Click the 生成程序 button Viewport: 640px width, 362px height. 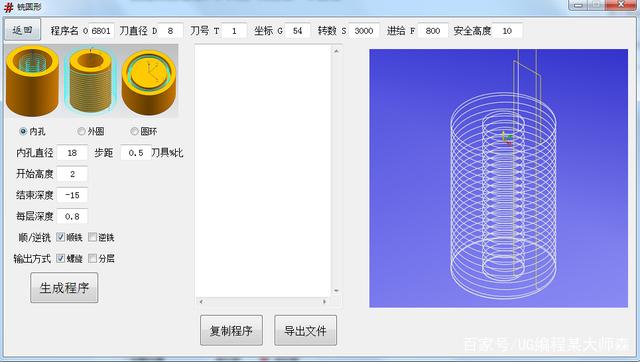[64, 288]
